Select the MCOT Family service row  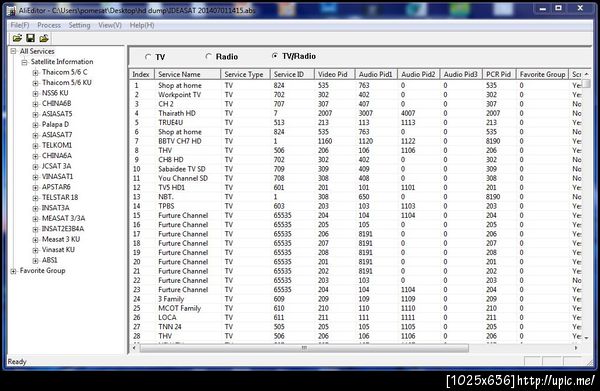pos(356,308)
